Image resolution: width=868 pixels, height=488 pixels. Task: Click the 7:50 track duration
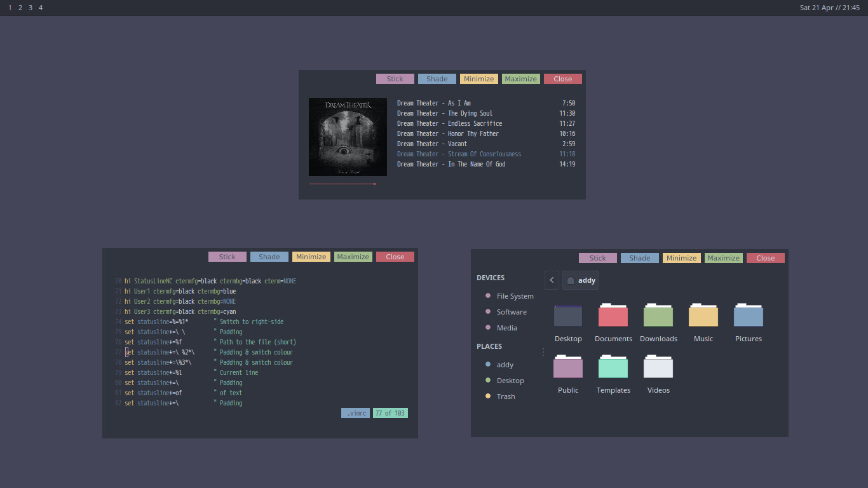coord(569,103)
